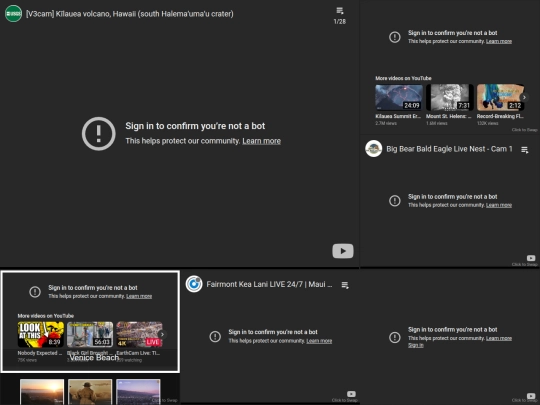The width and height of the screenshot is (540, 405).
Task: Advance the Venice Beach videos carousel arrow
Action: [x=162, y=334]
